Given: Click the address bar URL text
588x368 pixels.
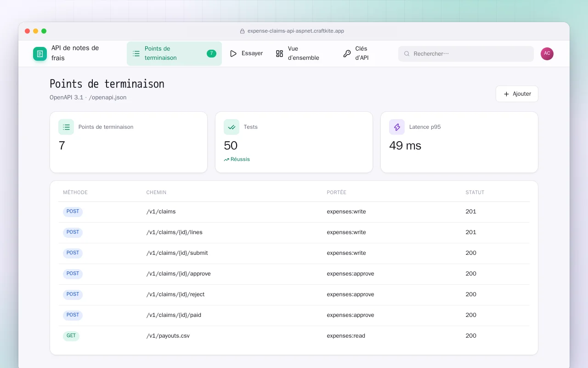Looking at the screenshot, I should pyautogui.click(x=296, y=31).
